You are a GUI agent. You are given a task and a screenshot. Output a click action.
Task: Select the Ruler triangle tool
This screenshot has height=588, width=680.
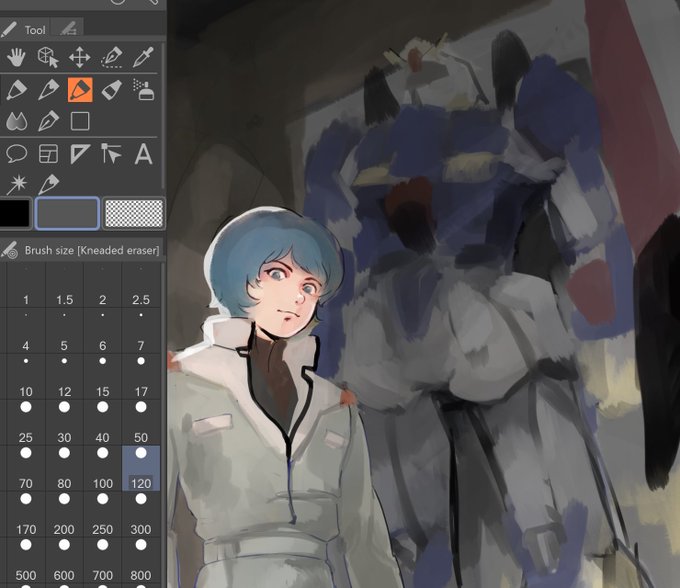coord(80,154)
